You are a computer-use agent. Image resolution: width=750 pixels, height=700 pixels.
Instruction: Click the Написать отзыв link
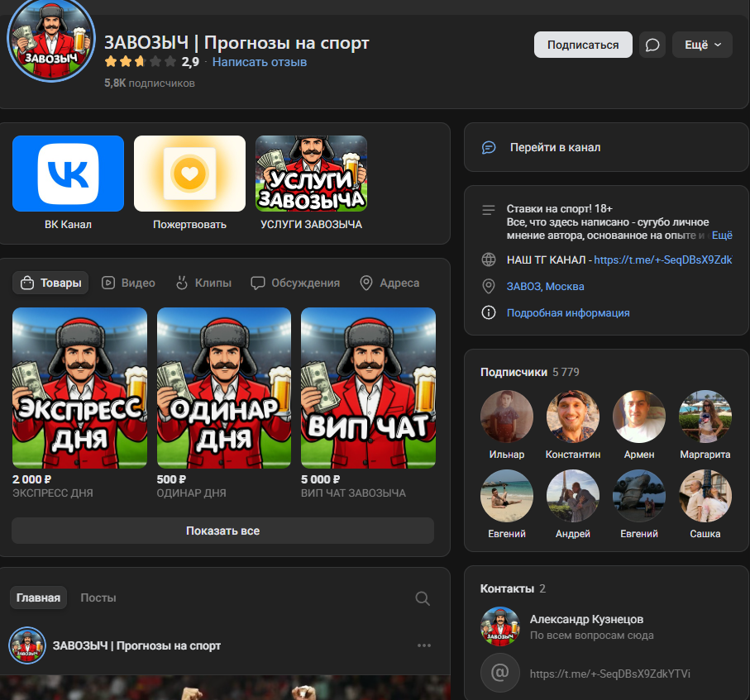(x=260, y=62)
